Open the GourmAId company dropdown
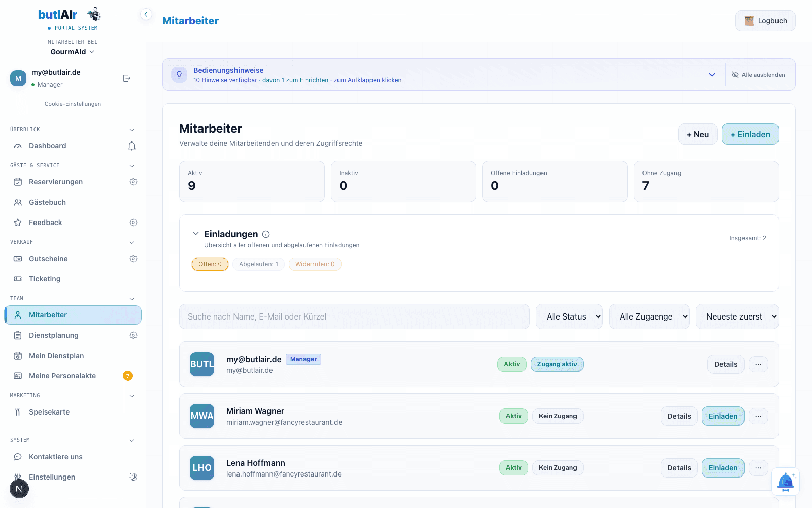Screen dimensions: 812x508 pyautogui.click(x=73, y=52)
